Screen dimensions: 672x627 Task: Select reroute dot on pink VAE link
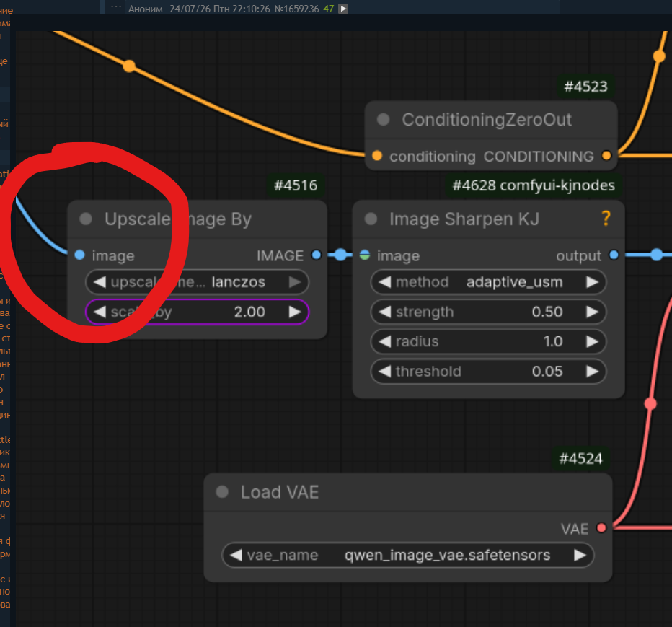tap(650, 403)
